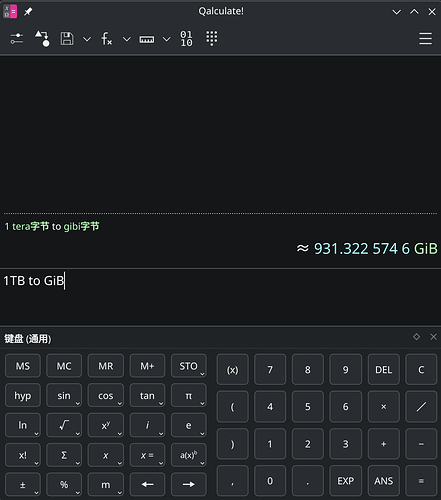The width and height of the screenshot is (441, 500).
Task: Click the floppy disk store icon
Action: coord(67,39)
